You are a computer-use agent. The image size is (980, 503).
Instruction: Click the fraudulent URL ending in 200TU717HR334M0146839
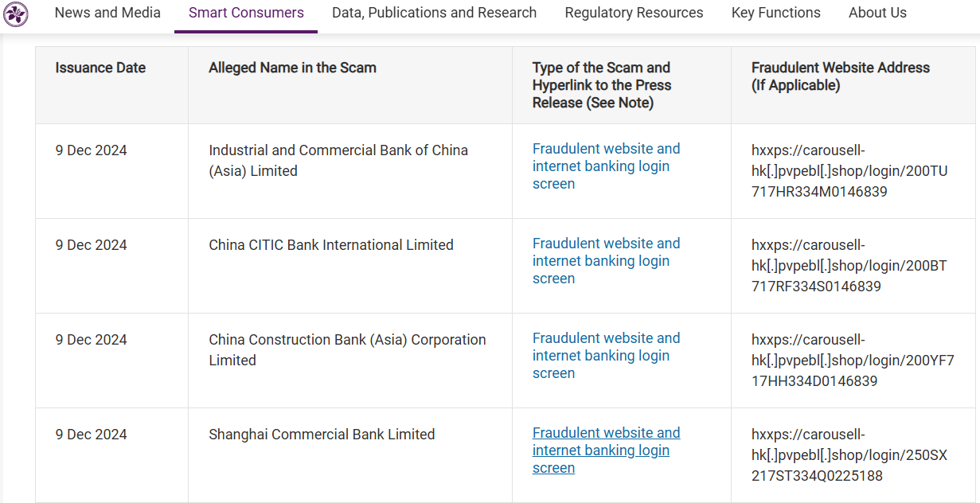coord(849,171)
